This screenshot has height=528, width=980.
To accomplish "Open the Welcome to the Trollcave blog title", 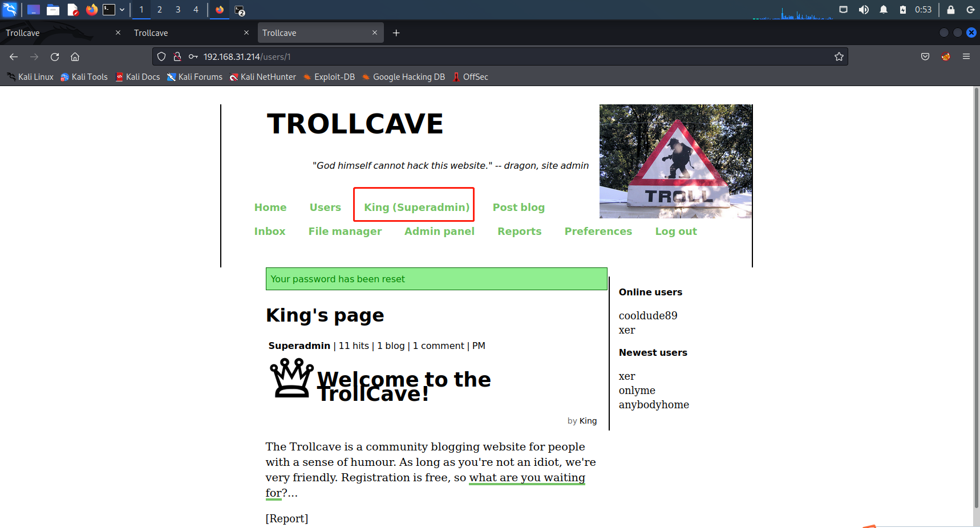I will coord(404,387).
